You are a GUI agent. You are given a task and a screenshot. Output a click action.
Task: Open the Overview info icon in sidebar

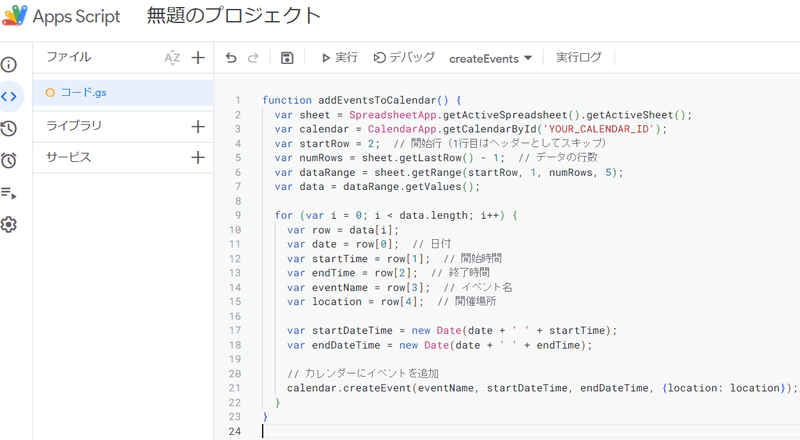click(x=9, y=65)
